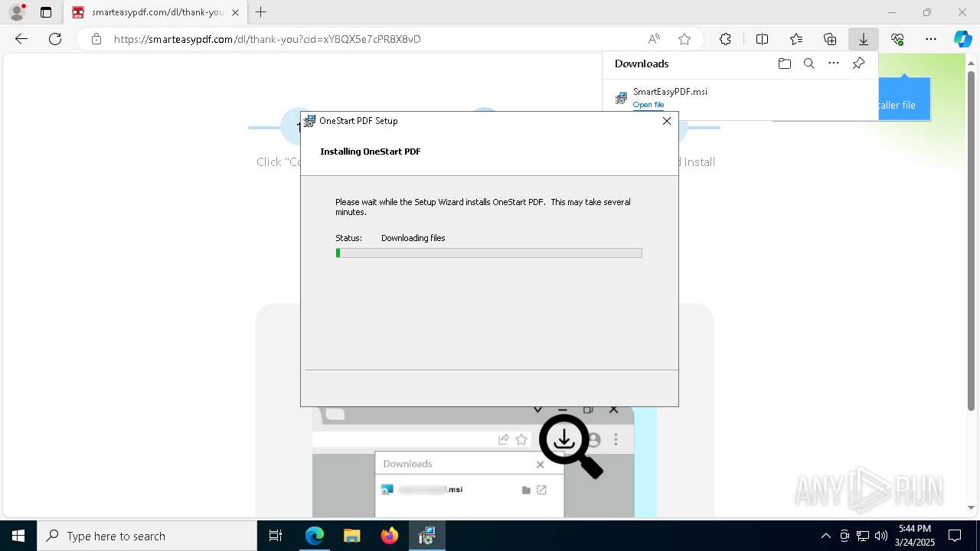Viewport: 980px width, 551px height.
Task: Go back with the browser back arrow
Action: pos(21,39)
